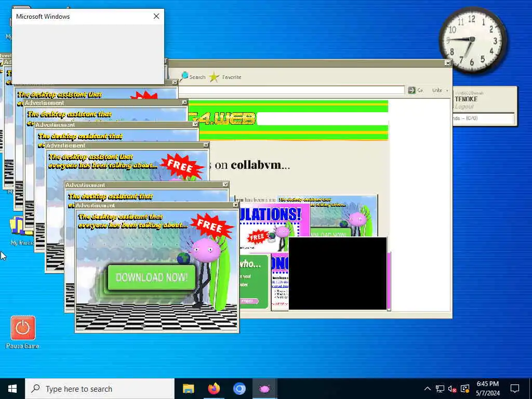Click the FREE starburst beside DOWNLOAD NOW ad

tap(211, 226)
